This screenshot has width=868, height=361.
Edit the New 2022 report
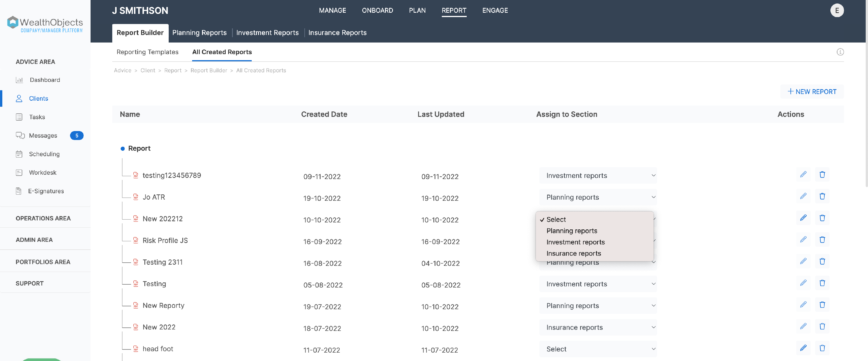coord(803,326)
